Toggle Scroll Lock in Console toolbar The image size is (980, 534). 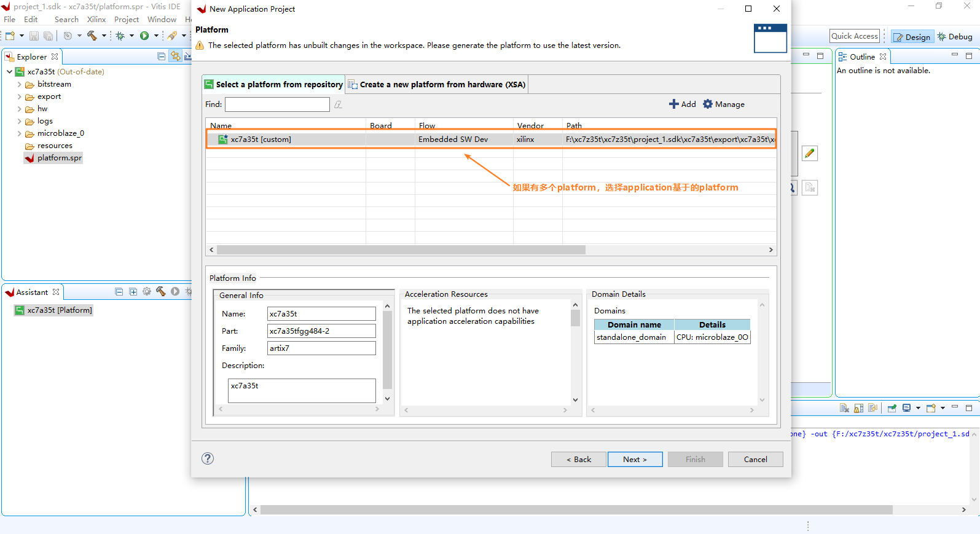pos(858,408)
